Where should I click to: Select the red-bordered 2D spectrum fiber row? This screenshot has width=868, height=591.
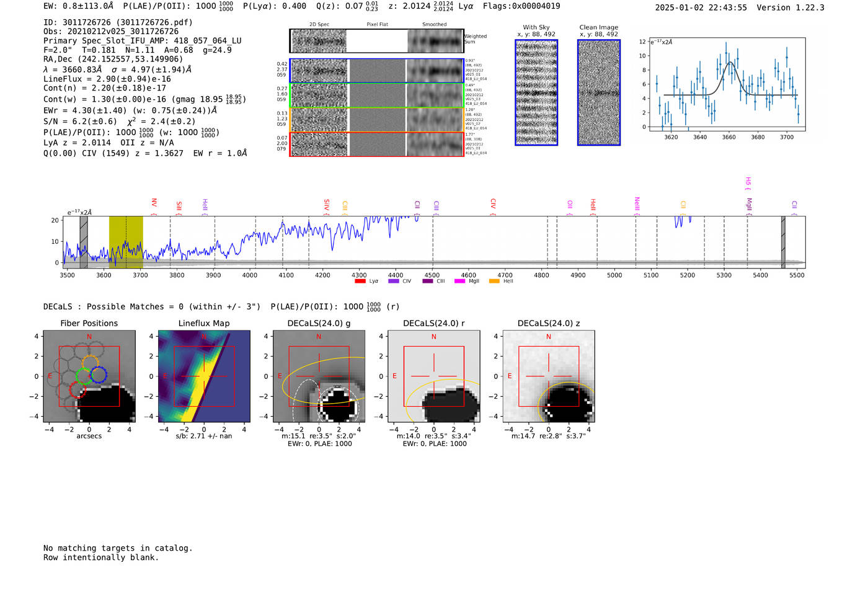point(377,144)
